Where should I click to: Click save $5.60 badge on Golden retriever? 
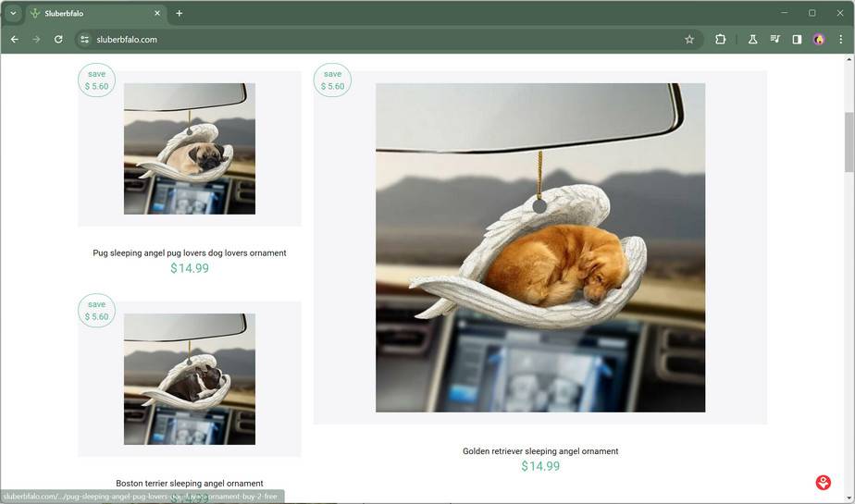tap(332, 80)
